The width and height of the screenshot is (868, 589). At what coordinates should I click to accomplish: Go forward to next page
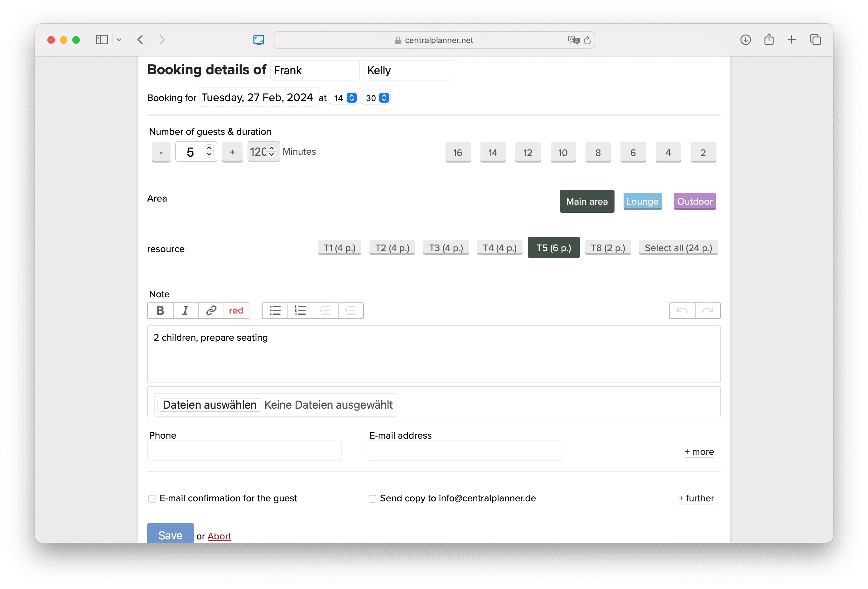click(162, 40)
